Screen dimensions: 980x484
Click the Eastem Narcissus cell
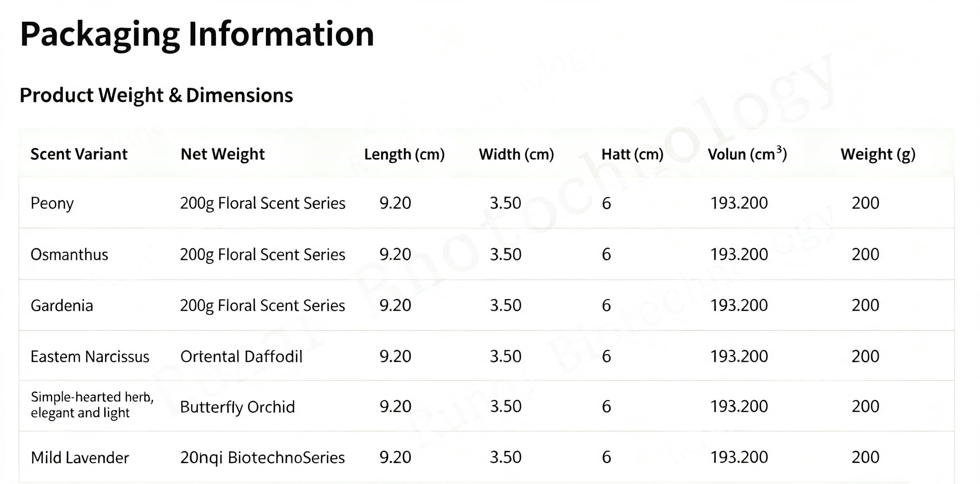click(x=90, y=357)
